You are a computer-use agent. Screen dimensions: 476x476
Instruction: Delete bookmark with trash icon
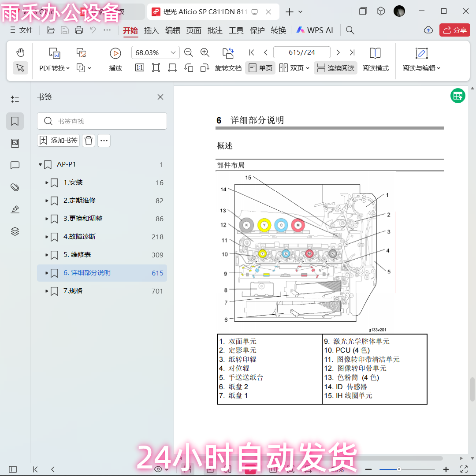click(x=89, y=141)
